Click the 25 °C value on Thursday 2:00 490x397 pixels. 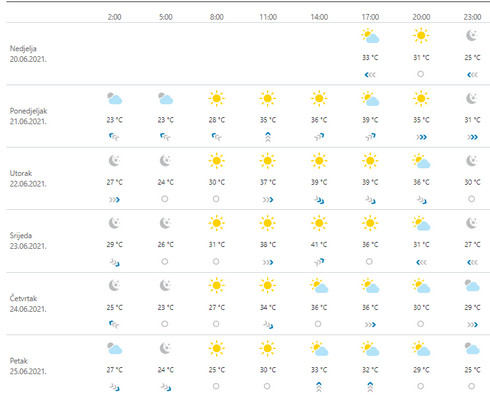(115, 307)
